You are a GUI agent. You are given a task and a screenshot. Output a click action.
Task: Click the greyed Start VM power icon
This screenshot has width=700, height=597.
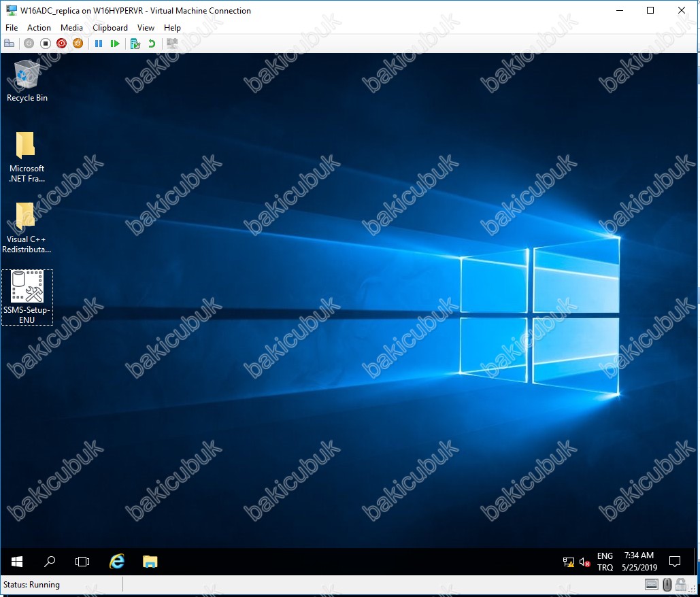click(x=29, y=44)
